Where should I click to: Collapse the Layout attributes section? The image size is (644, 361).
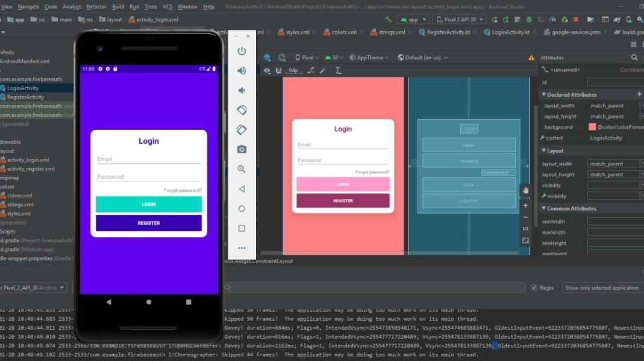tap(544, 151)
